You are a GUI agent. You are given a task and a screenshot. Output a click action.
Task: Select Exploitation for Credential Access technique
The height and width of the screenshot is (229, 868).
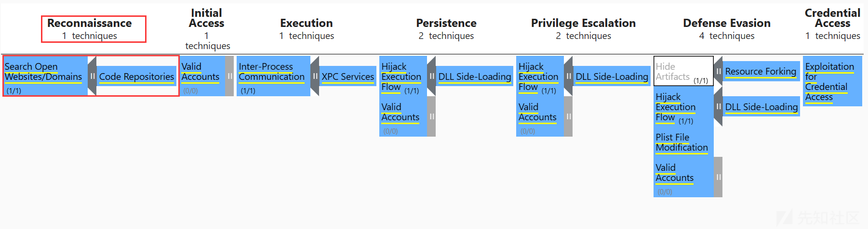click(832, 81)
